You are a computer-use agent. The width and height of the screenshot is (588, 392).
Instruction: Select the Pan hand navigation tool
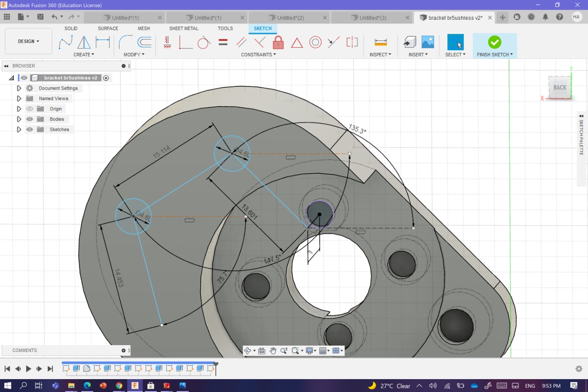point(273,351)
